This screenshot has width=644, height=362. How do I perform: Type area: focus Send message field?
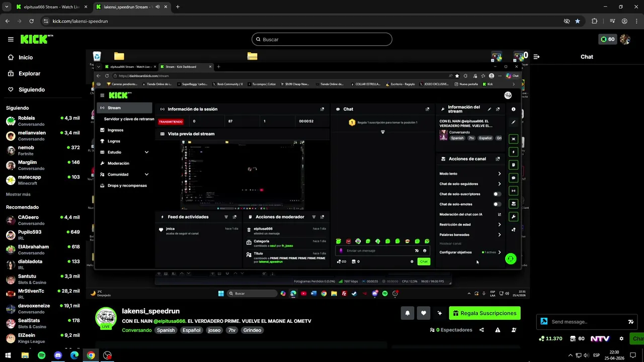[586, 322]
